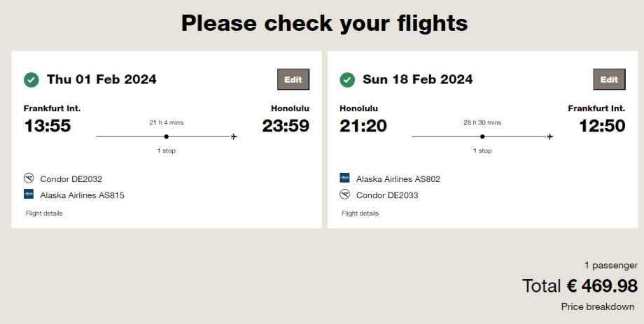644x324 pixels.
Task: Click the 13:55 Frankfurt departure time
Action: 48,126
